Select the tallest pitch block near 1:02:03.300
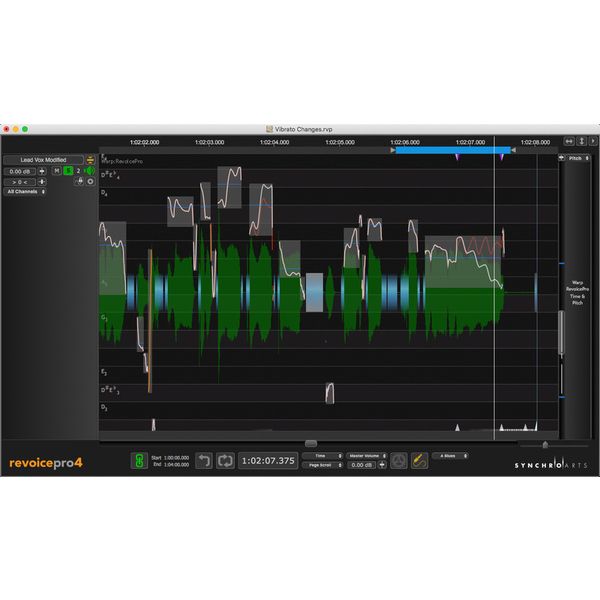 pyautogui.click(x=230, y=187)
